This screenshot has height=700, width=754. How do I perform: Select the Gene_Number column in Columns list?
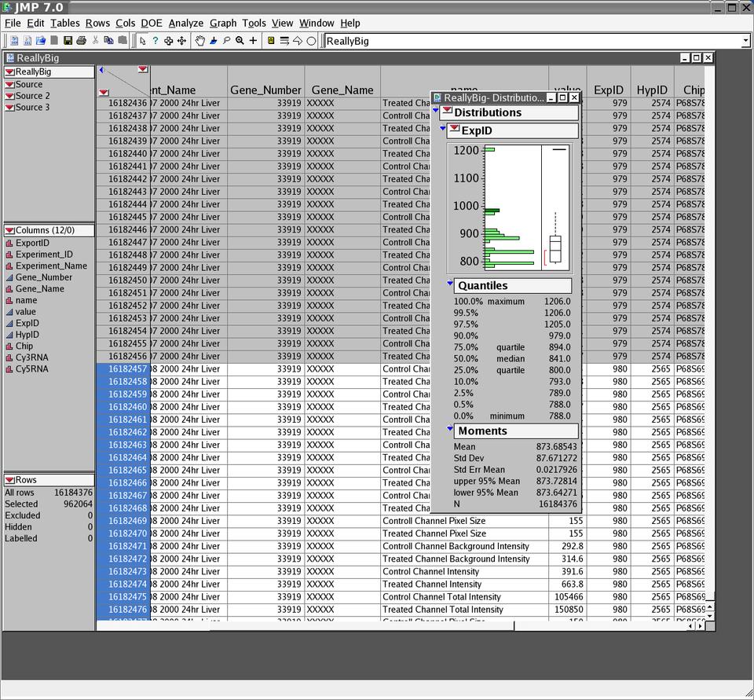click(x=43, y=277)
